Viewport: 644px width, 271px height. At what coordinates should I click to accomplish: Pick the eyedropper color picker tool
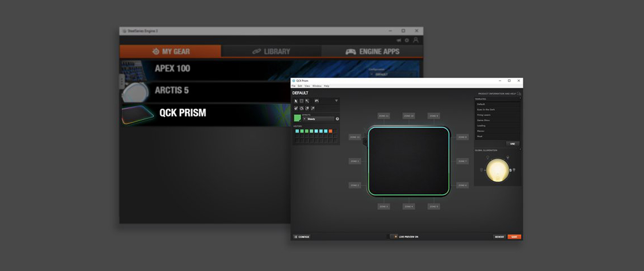coord(313,108)
